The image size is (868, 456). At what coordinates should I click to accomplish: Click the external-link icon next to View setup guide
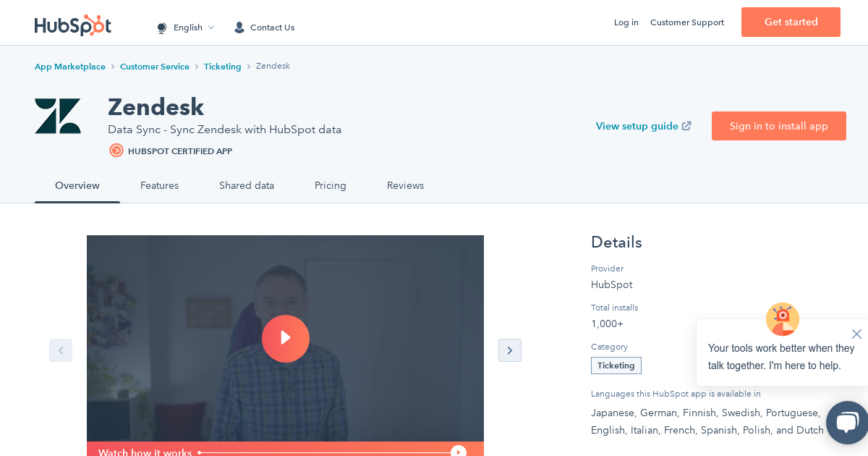[686, 125]
